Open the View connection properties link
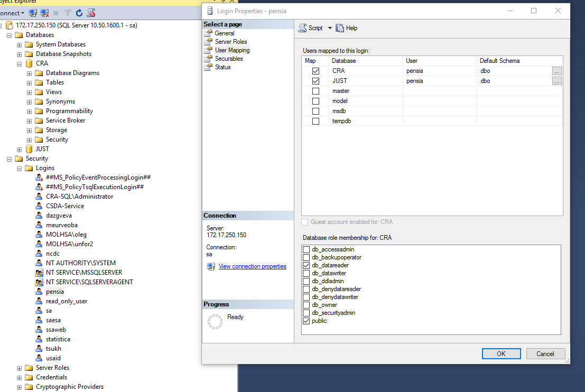 [252, 266]
